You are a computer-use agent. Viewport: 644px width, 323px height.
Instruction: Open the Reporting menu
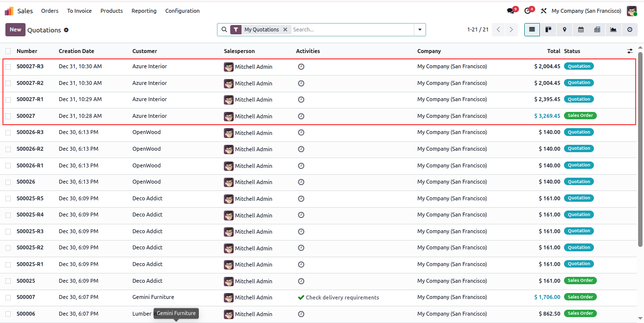point(144,11)
